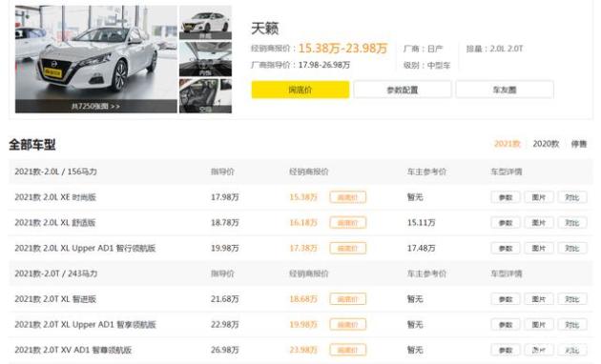Open 2021款 2.0L XL 舒适版 model link
The image size is (601, 364).
[x=54, y=222]
